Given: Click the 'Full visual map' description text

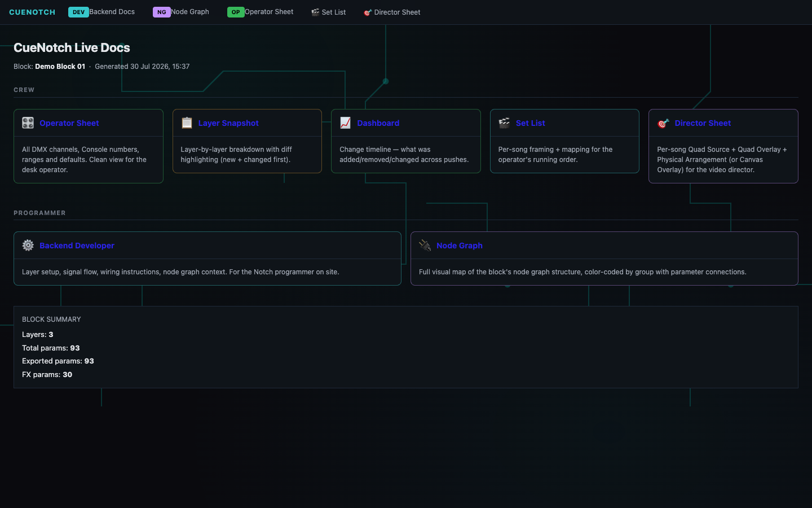Looking at the screenshot, I should (582, 272).
